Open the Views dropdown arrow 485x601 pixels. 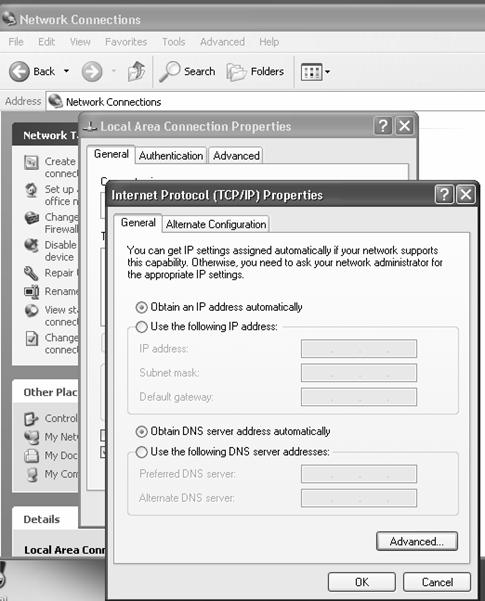[x=327, y=72]
